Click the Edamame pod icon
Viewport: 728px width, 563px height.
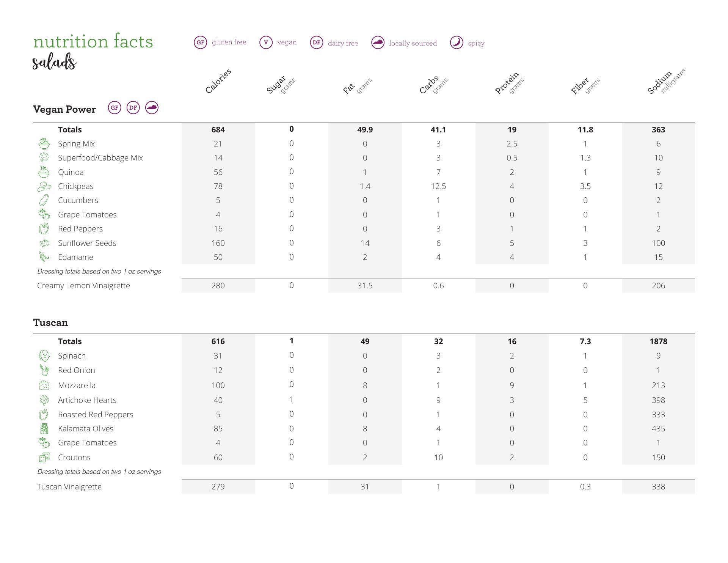(x=44, y=257)
